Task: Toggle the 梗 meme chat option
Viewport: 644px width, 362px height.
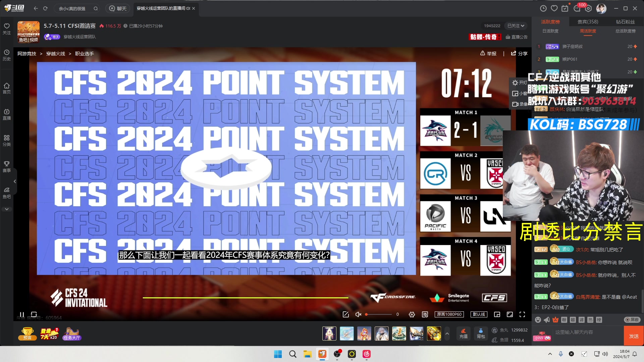Action: pos(599,320)
